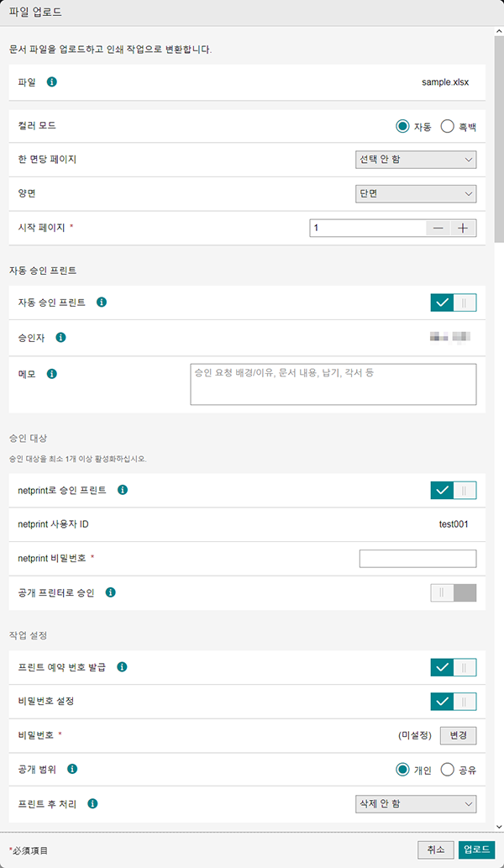Toggle the 자동 승인 프린트 switch off

(453, 302)
